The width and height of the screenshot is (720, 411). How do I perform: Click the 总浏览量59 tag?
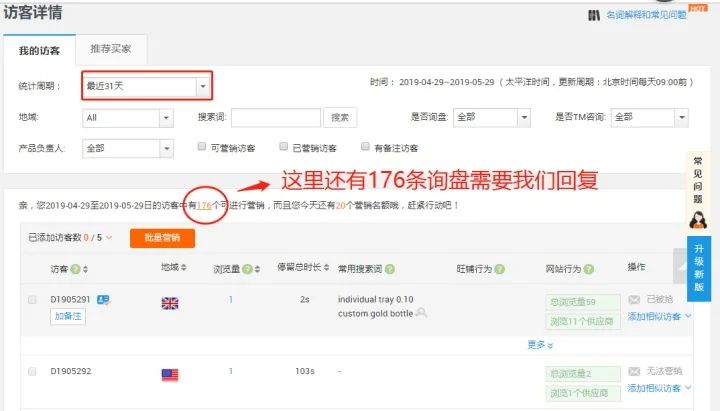click(x=583, y=302)
